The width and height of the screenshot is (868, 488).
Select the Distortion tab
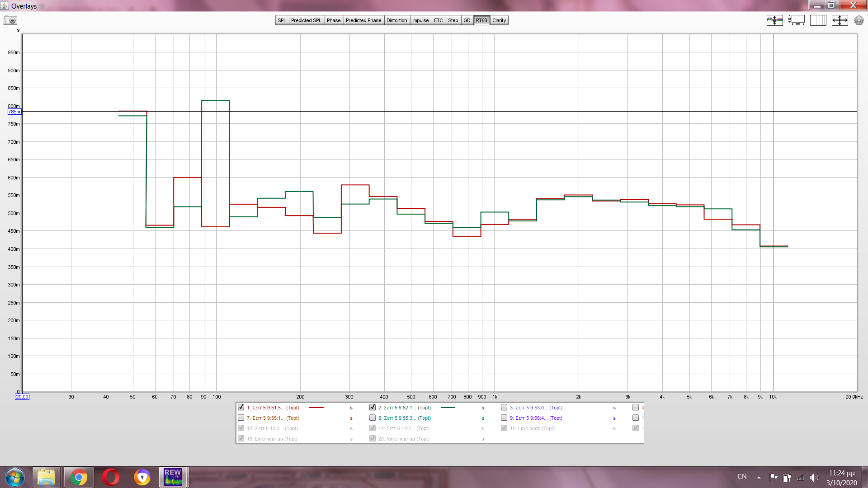(396, 20)
